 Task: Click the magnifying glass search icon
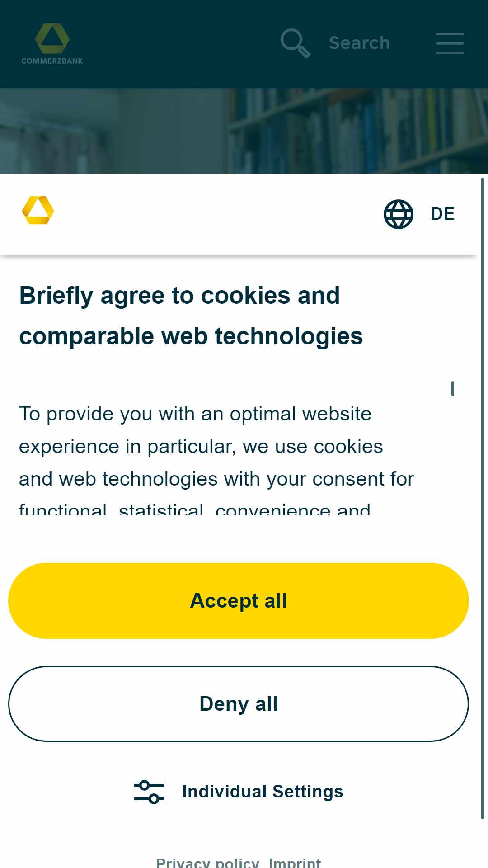(x=296, y=43)
